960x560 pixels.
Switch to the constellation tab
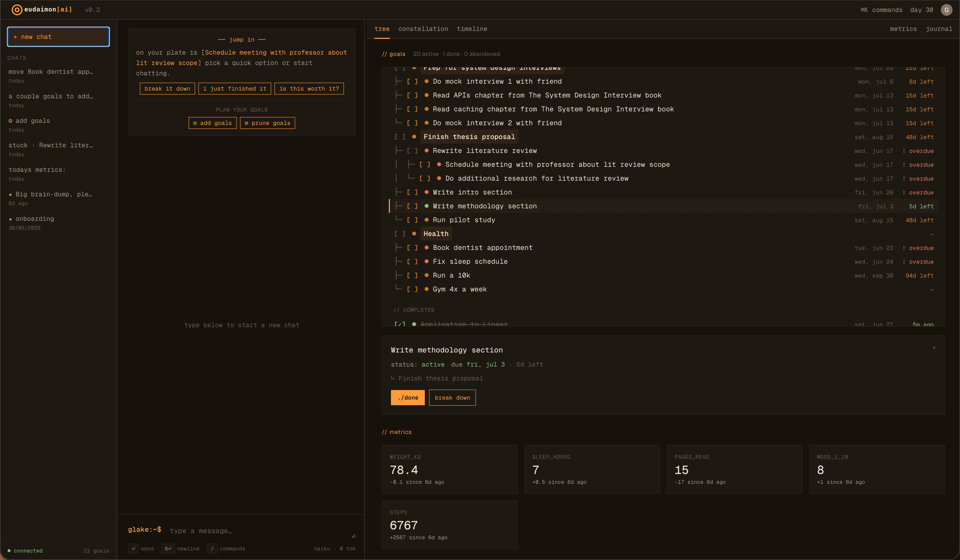pyautogui.click(x=423, y=29)
